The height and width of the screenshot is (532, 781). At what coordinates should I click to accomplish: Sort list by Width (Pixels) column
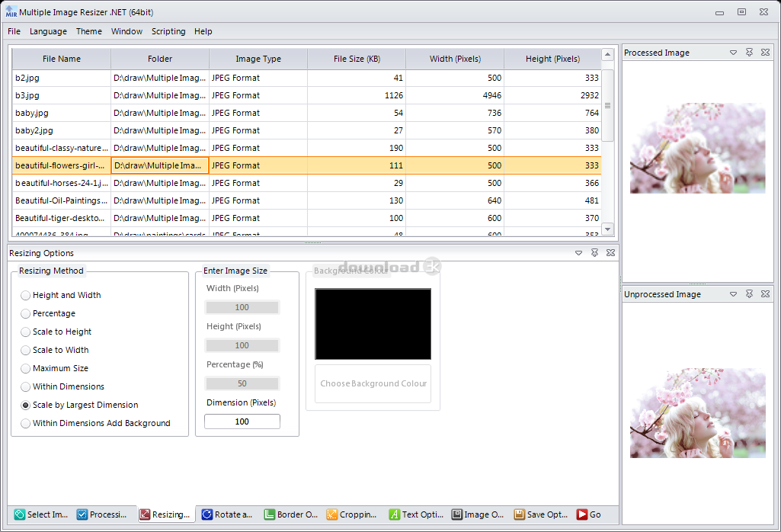(x=455, y=59)
